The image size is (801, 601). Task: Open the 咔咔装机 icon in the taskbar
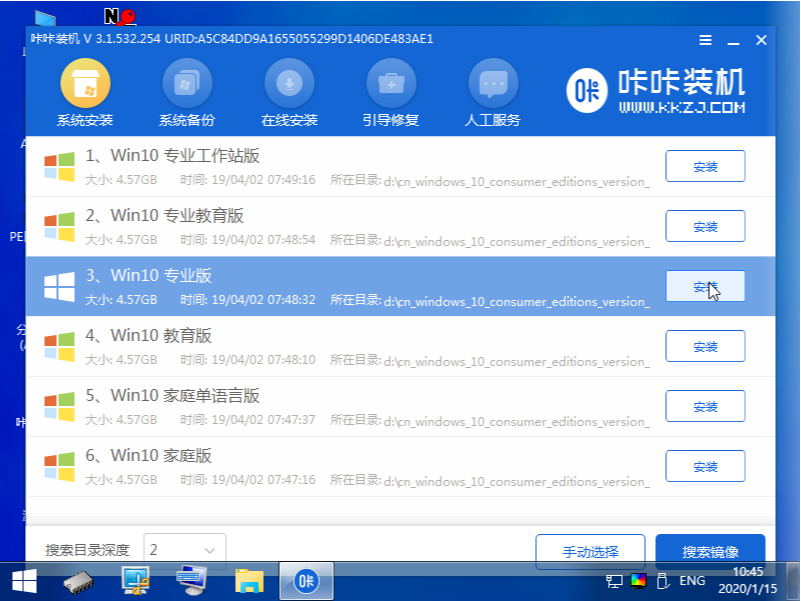306,580
